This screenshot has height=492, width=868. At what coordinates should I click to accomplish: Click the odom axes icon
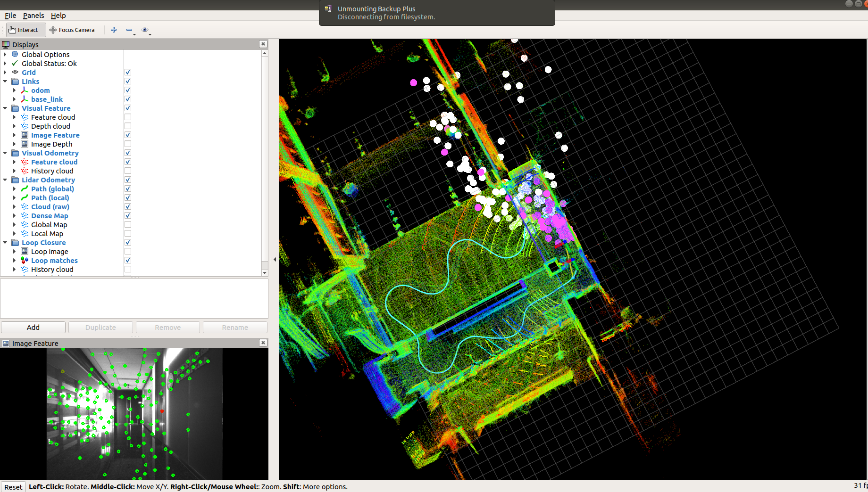click(x=25, y=90)
